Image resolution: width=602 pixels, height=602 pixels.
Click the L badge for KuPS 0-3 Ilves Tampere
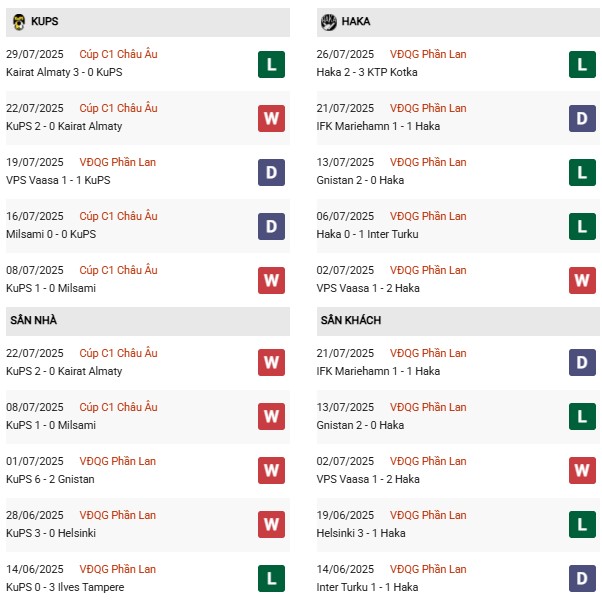(271, 578)
